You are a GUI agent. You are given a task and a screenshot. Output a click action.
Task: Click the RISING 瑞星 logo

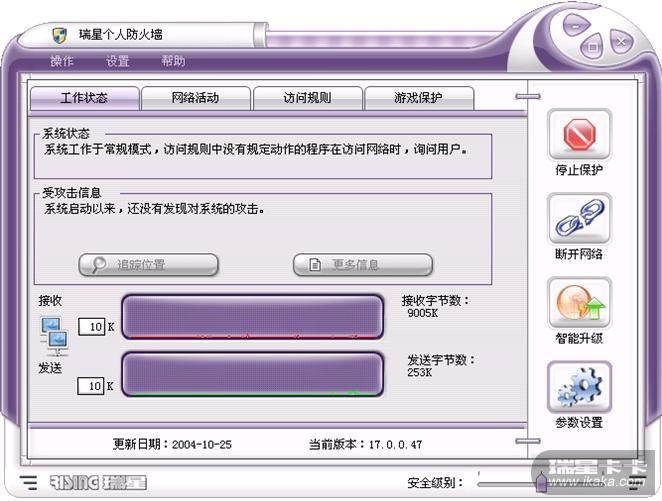98,482
